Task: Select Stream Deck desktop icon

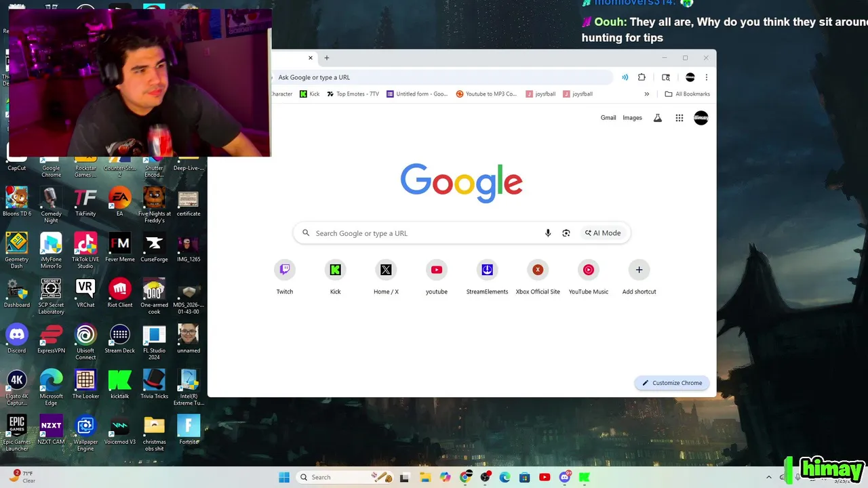Action: click(119, 339)
